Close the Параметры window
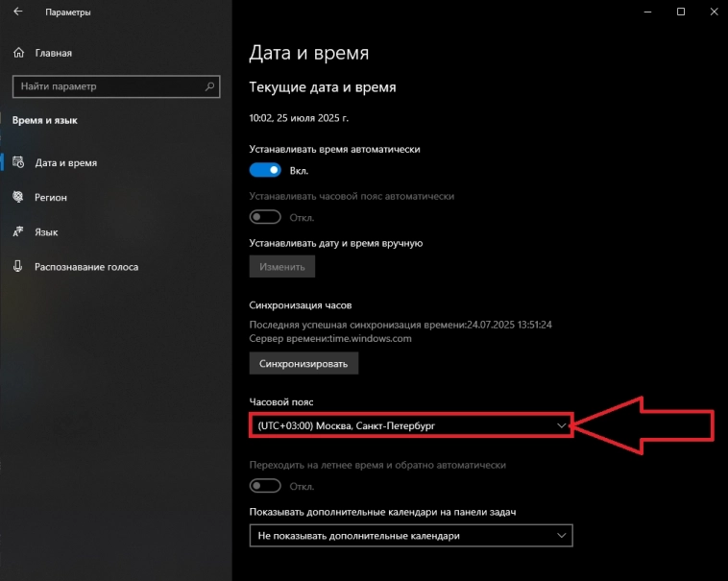Image resolution: width=728 pixels, height=581 pixels. click(x=714, y=12)
